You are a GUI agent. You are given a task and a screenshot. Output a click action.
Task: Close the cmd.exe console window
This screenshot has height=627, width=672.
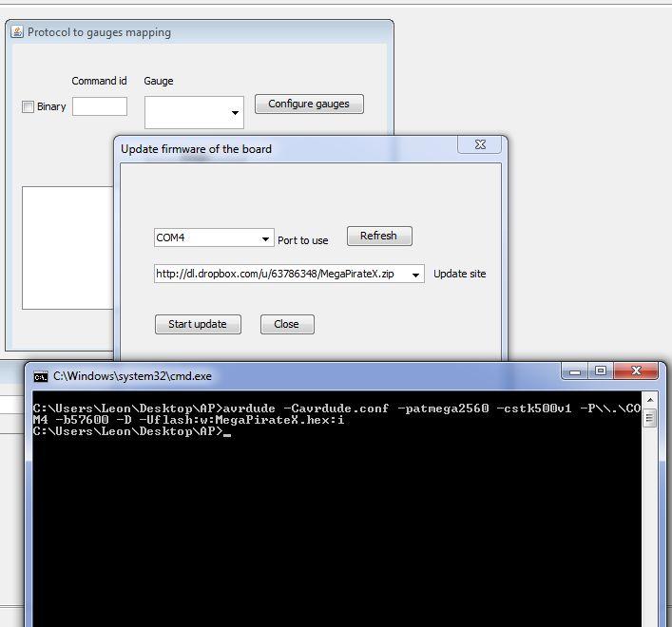637,371
